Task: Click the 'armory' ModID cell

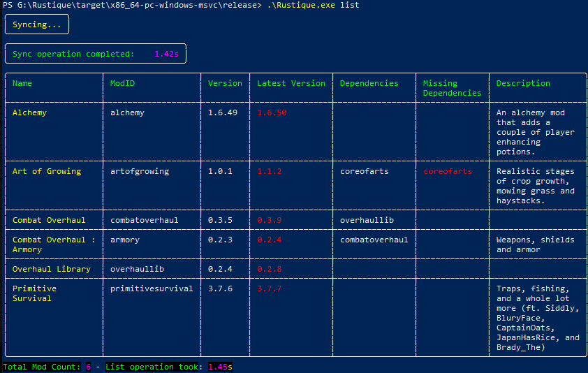Action: 124,240
